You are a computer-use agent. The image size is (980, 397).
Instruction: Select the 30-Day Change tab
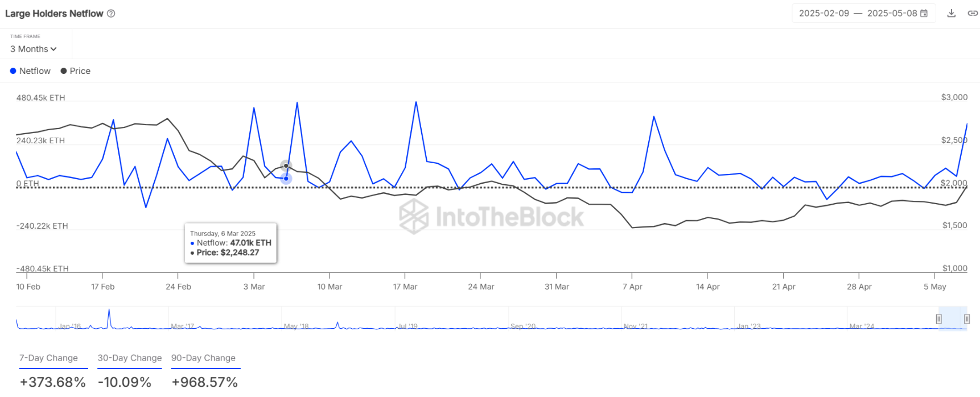[x=130, y=358]
